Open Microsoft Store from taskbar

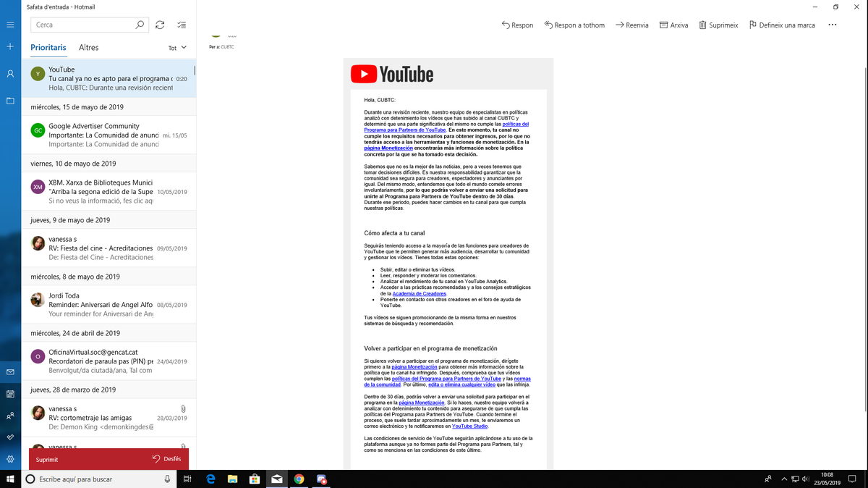click(x=255, y=479)
